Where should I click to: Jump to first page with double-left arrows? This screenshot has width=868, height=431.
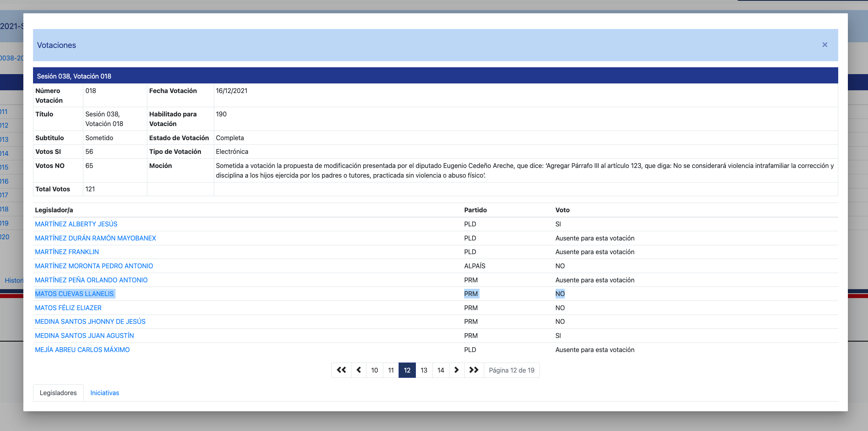coord(341,370)
